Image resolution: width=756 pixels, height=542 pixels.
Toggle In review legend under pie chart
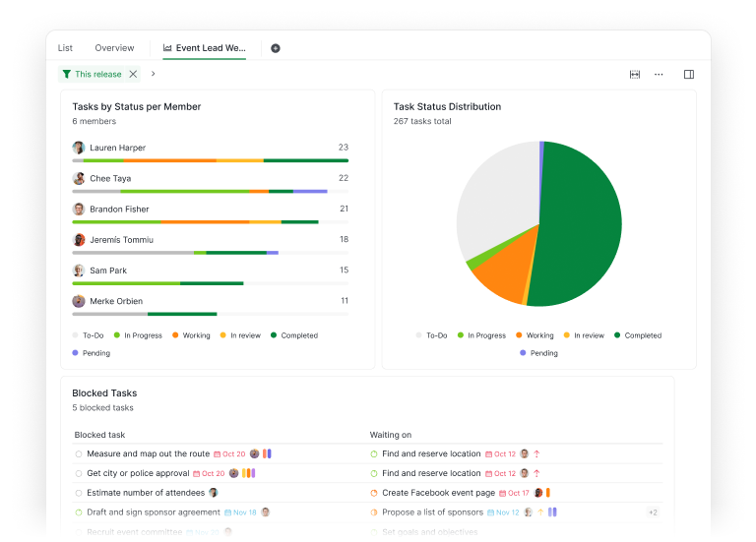click(584, 335)
